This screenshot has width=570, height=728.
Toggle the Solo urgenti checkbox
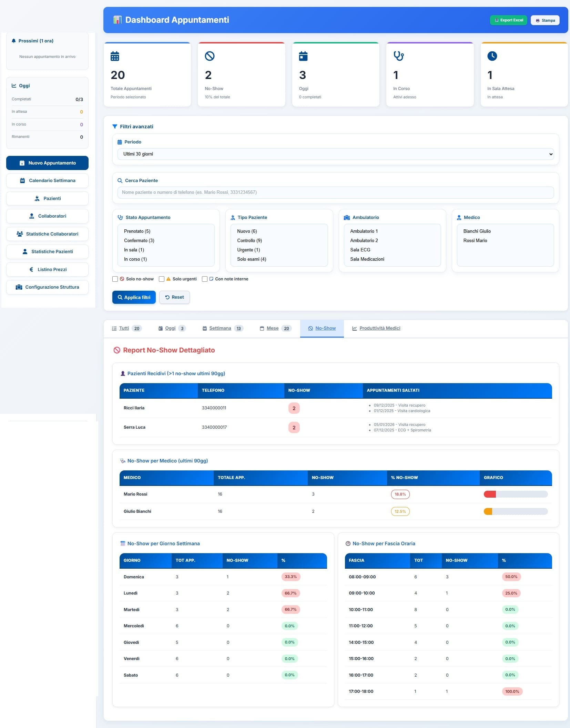(162, 279)
